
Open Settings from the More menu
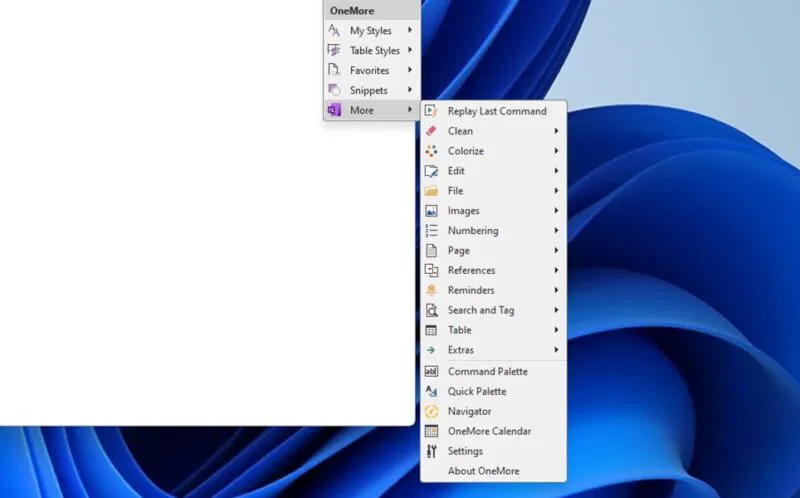click(493, 451)
